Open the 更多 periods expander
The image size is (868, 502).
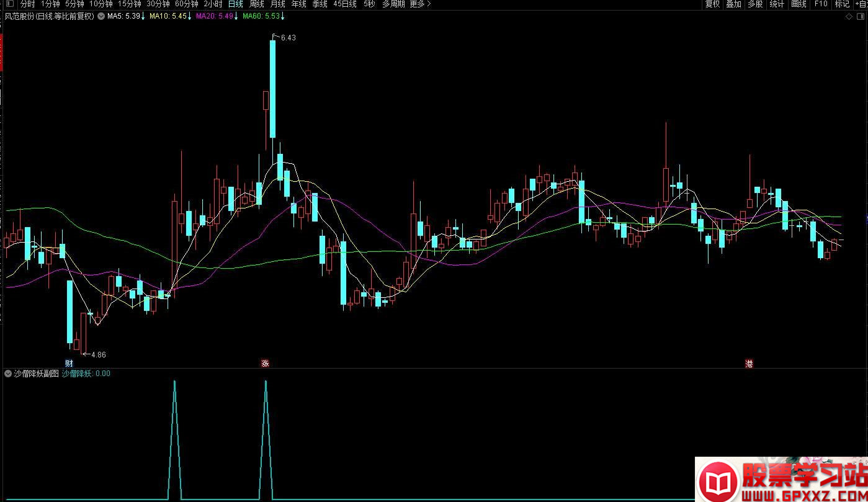[419, 4]
